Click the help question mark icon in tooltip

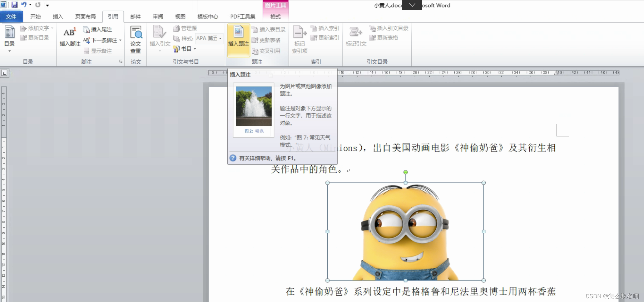(233, 158)
